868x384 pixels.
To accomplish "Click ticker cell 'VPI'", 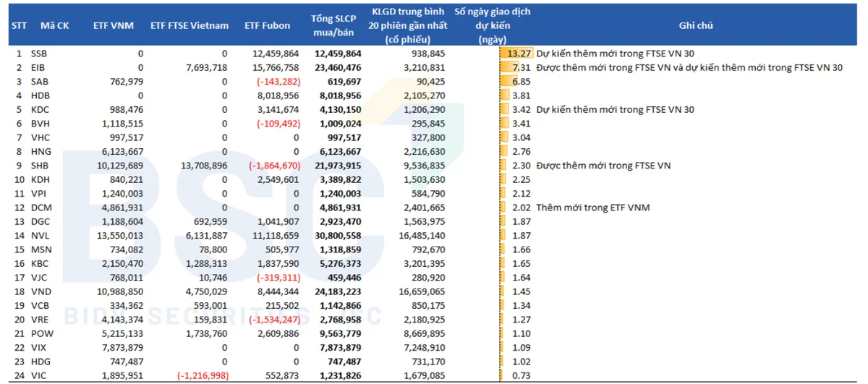I will pos(38,194).
